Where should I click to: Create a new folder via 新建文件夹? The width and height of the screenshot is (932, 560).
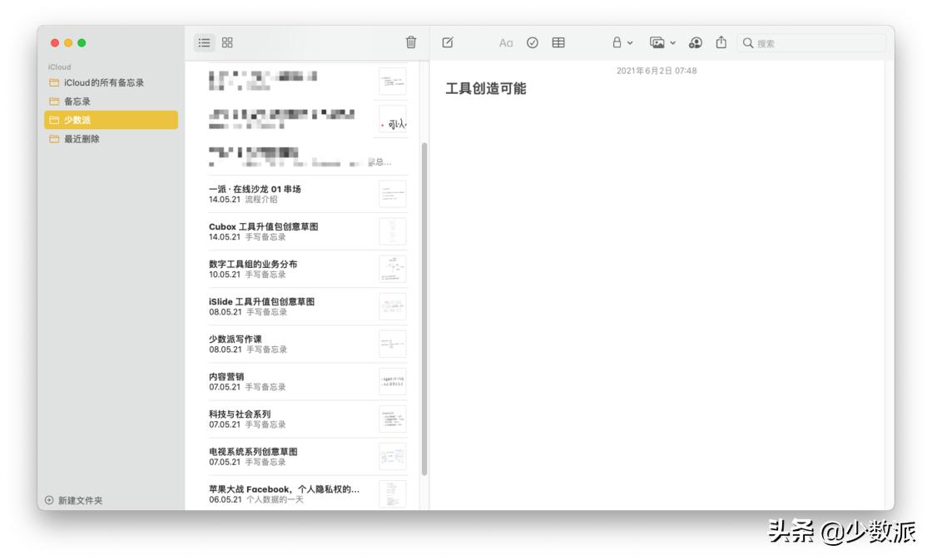coord(75,499)
